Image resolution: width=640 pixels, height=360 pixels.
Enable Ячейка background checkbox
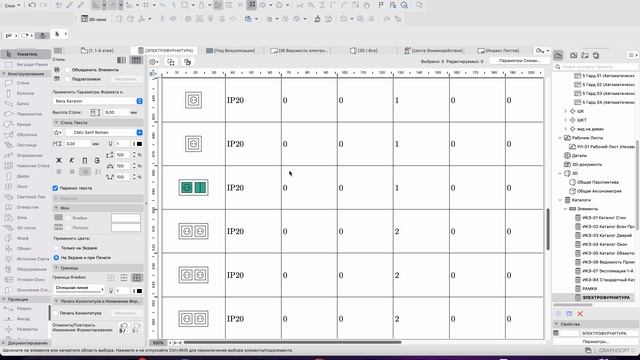tap(69, 218)
